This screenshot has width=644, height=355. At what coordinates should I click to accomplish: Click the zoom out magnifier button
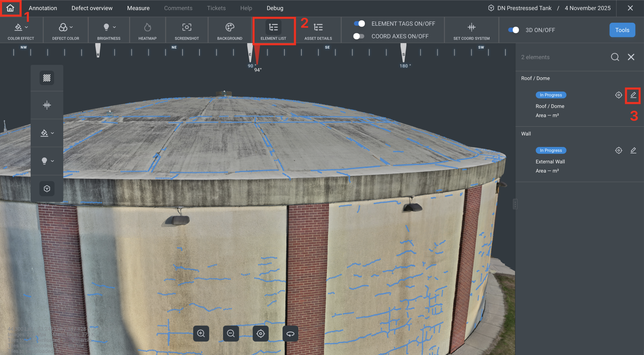click(x=231, y=333)
